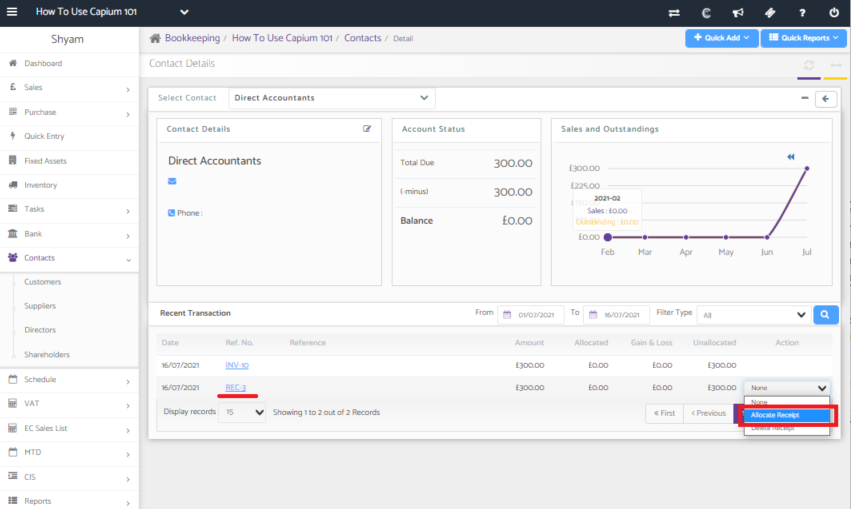This screenshot has width=851, height=509.
Task: Expand the Purchase sidebar menu
Action: pos(69,112)
